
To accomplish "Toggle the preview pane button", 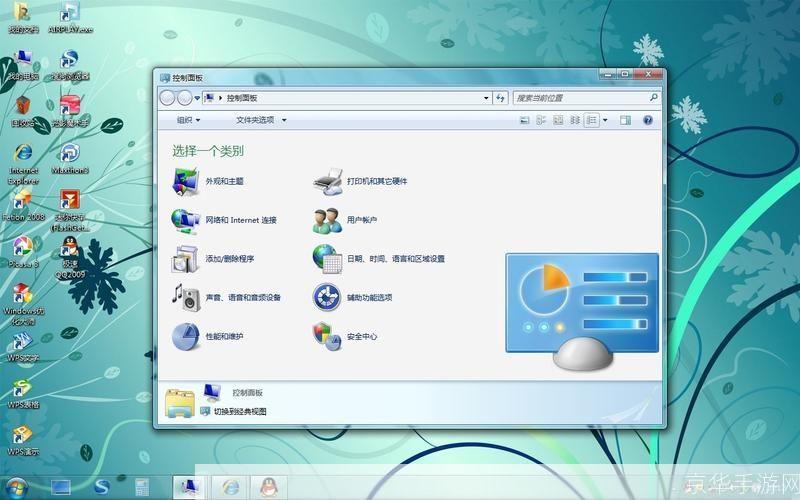I will 625,120.
